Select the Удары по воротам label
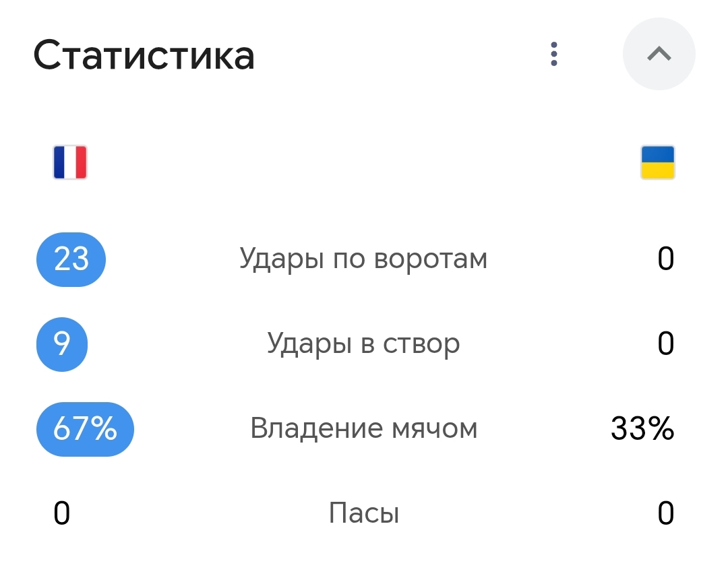The image size is (728, 584). click(363, 259)
